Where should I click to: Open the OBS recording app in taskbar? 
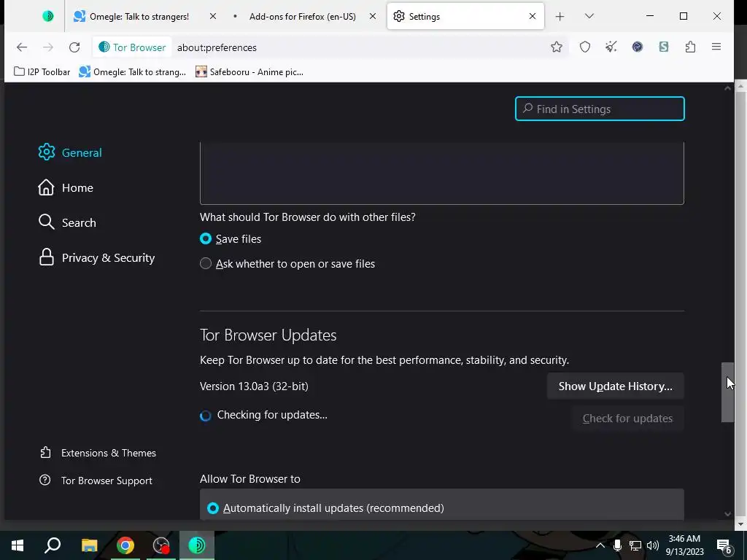(161, 545)
